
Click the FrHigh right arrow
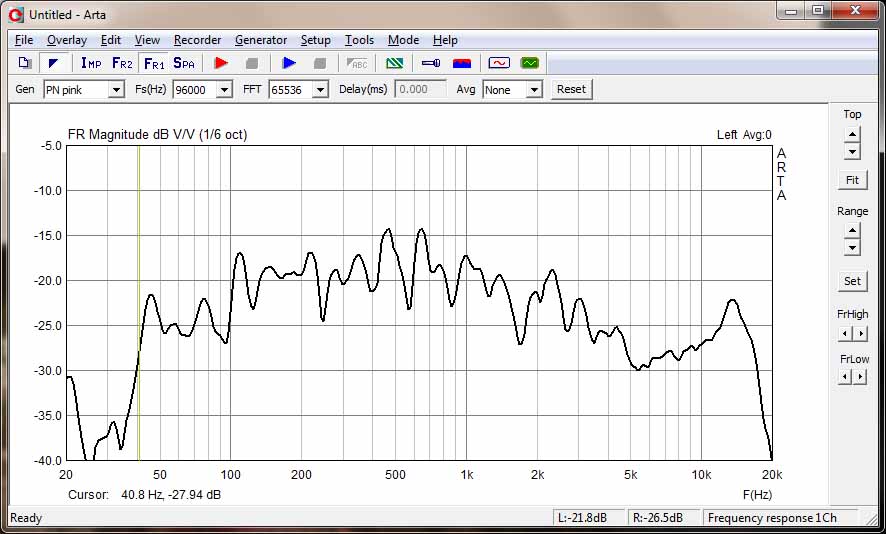coord(860,333)
